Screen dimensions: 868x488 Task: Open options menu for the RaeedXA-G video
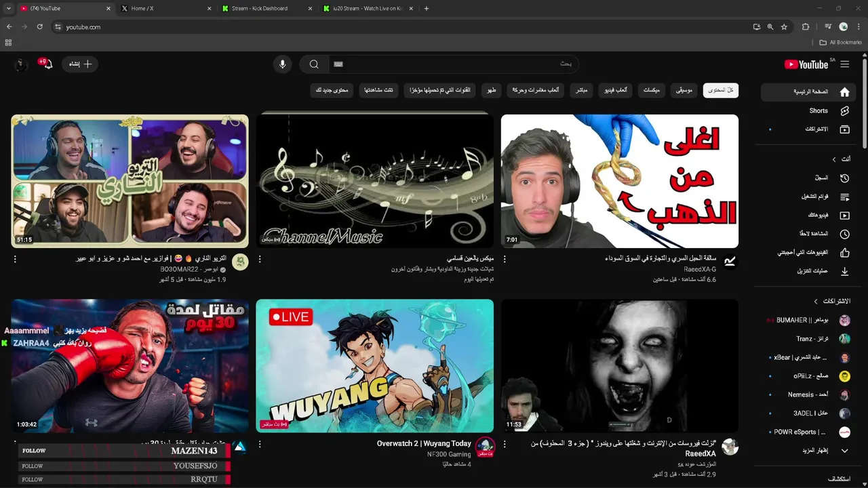[505, 259]
